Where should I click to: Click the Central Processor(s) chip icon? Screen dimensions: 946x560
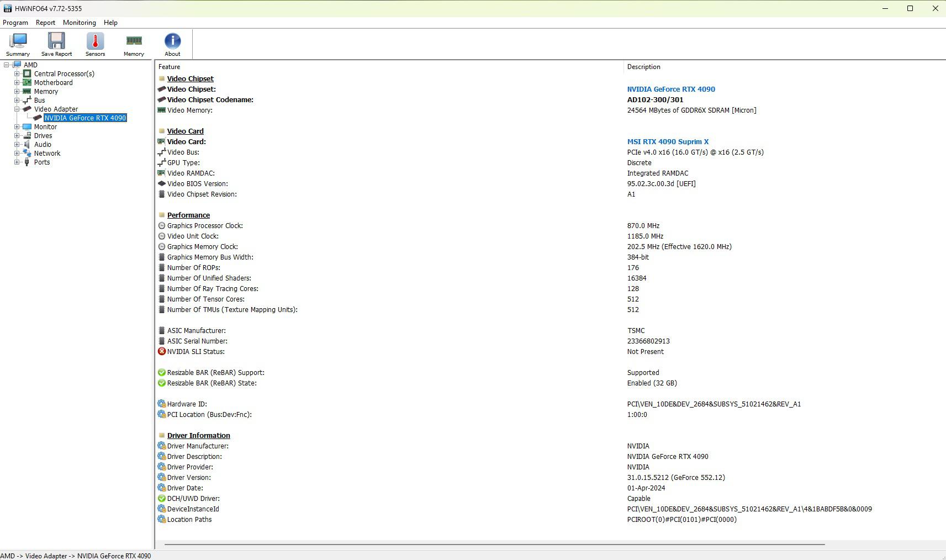click(27, 73)
